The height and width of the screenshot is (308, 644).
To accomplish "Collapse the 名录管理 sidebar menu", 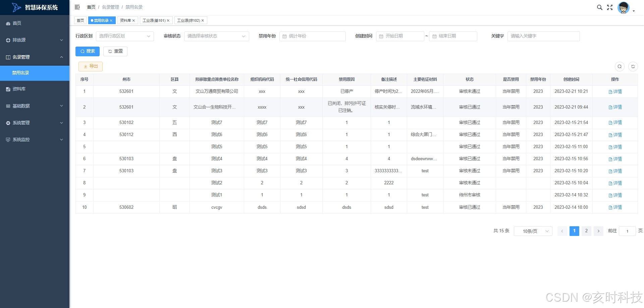I will (35, 57).
